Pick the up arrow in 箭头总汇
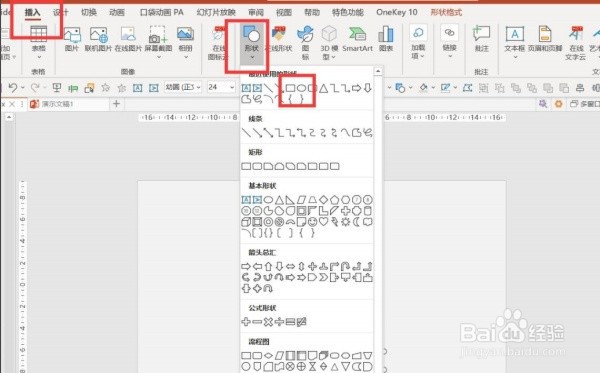Screen dimensions: 600x373 (268, 266)
